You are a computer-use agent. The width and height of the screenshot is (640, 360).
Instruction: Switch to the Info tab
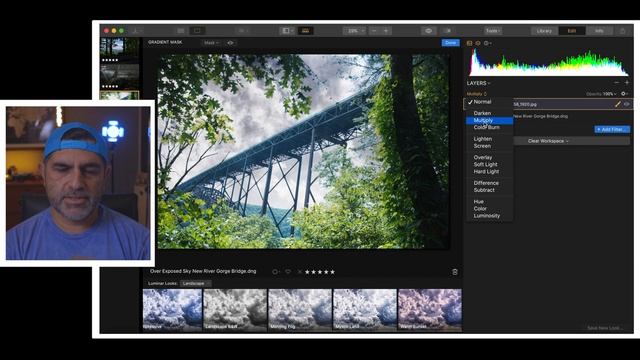coord(599,31)
